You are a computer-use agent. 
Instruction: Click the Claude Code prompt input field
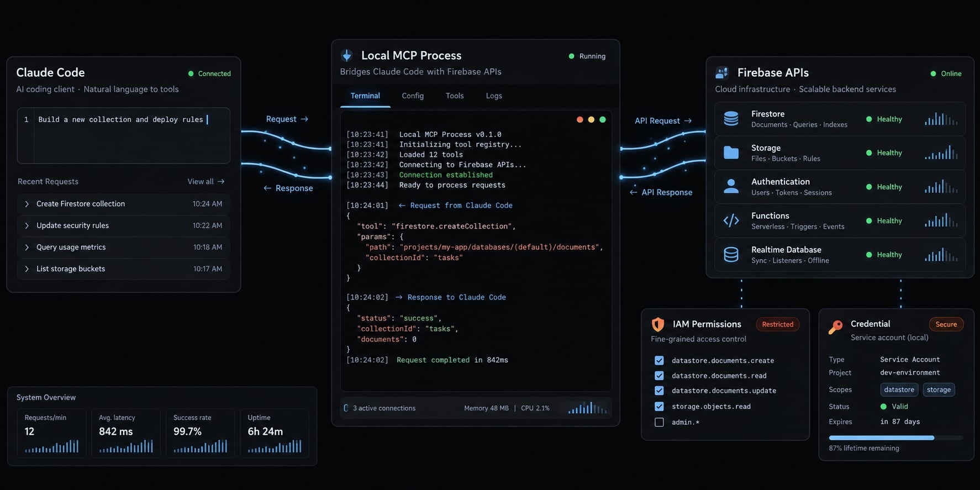[x=124, y=135]
